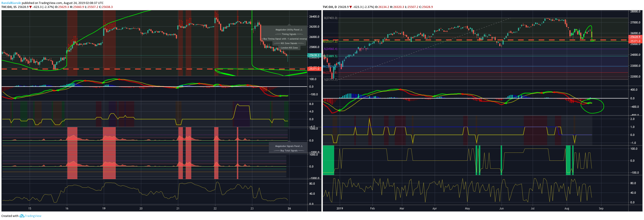This screenshot has height=220, width=644.
Task: Click the teal 25638.3 current price tag
Action: 314,55
